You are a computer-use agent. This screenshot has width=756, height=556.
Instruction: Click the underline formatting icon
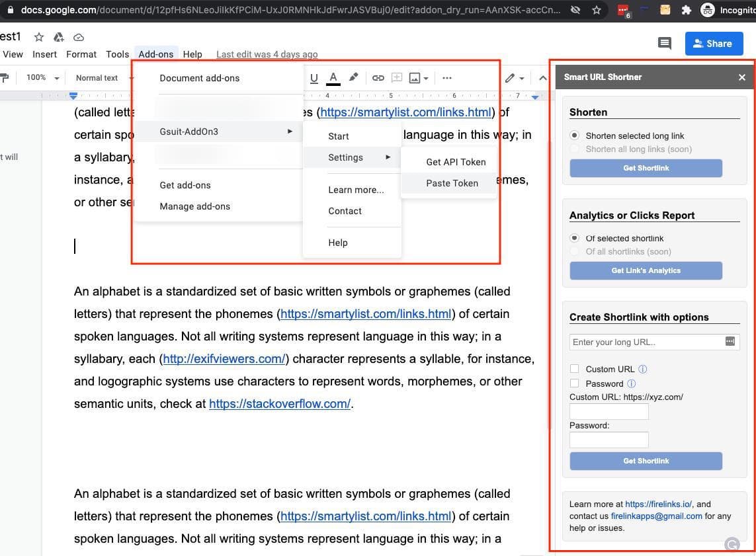[314, 78]
